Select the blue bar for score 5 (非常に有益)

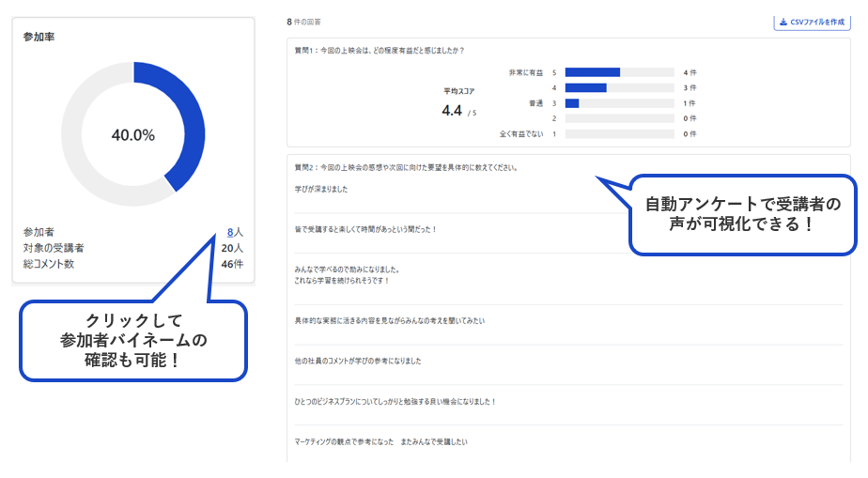coord(592,72)
